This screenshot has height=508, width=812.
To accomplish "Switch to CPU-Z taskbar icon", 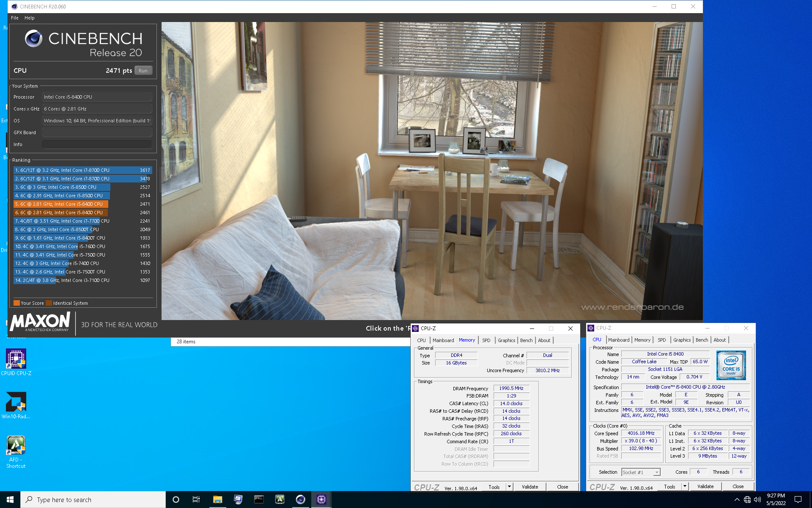I will [321, 500].
